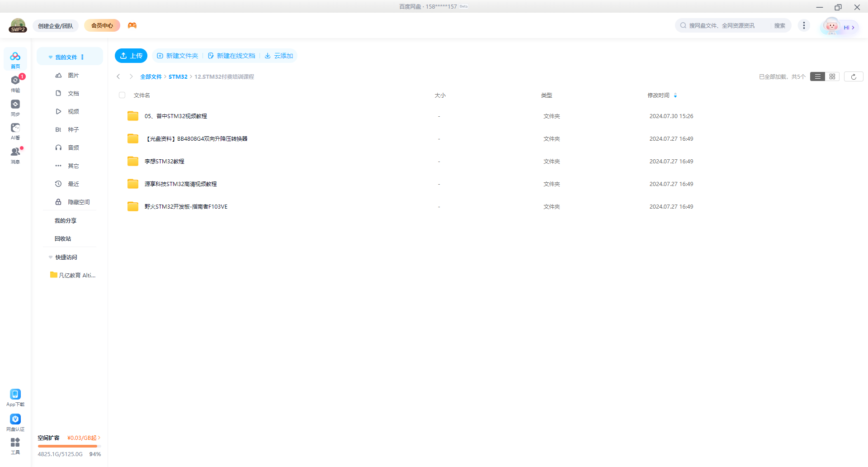868x467 pixels.
Task: Open the Tools (工具) icon
Action: 15,446
